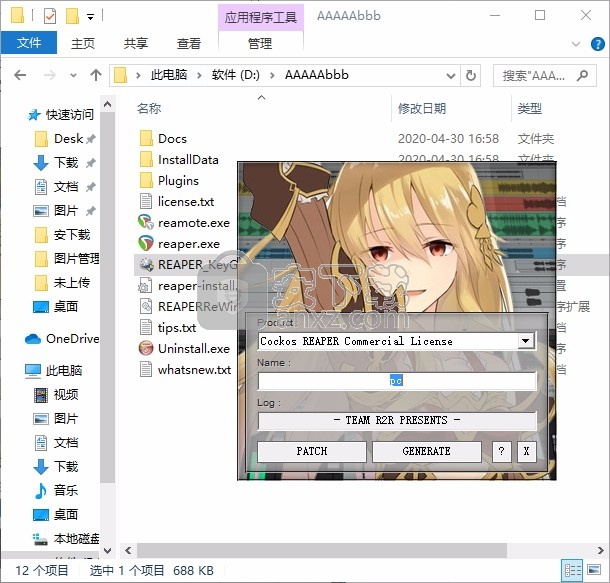The height and width of the screenshot is (583, 610).
Task: Switch to details view layout icon
Action: pos(573,570)
